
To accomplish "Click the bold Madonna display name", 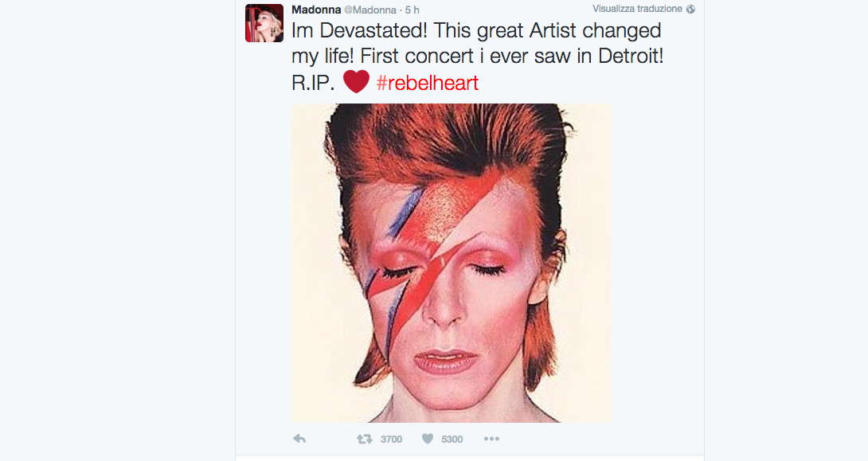I will 316,10.
